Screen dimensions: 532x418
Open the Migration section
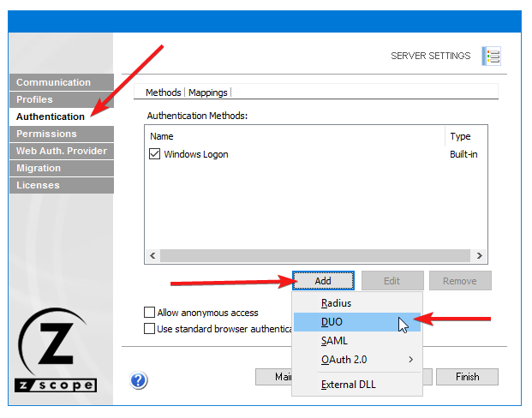pos(62,168)
